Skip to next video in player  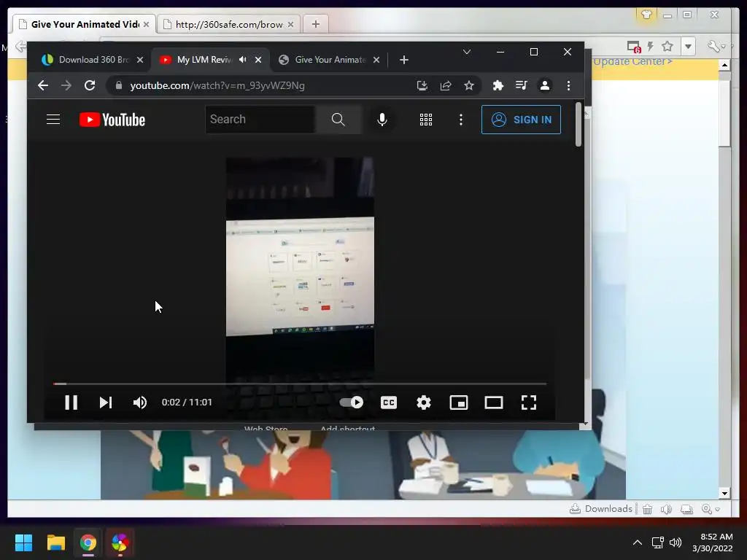click(x=105, y=402)
